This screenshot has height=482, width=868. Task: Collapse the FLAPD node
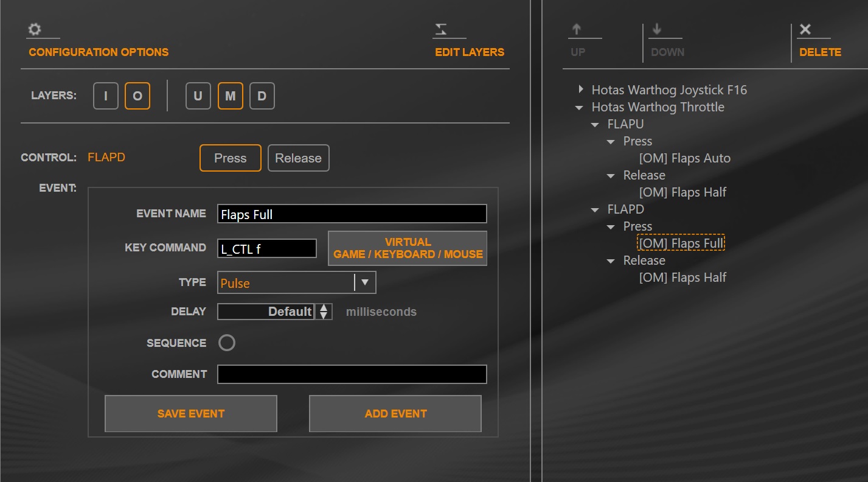pyautogui.click(x=595, y=210)
